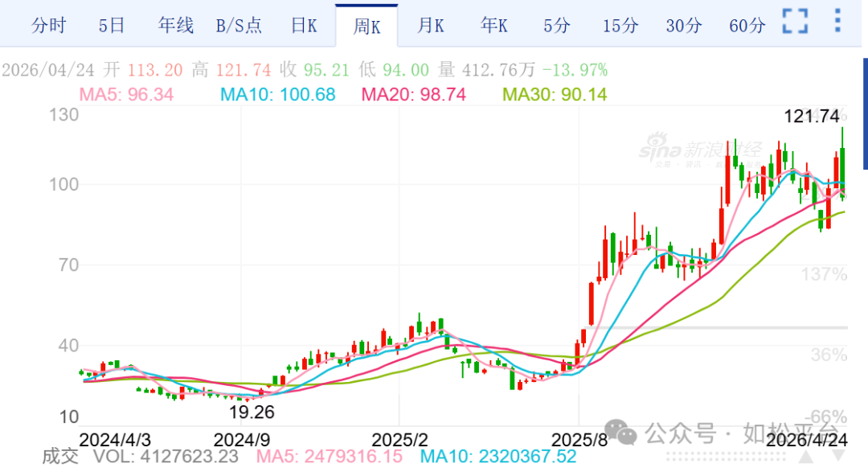
Task: Switch to 日K daily candlestick tab
Action: click(x=304, y=26)
